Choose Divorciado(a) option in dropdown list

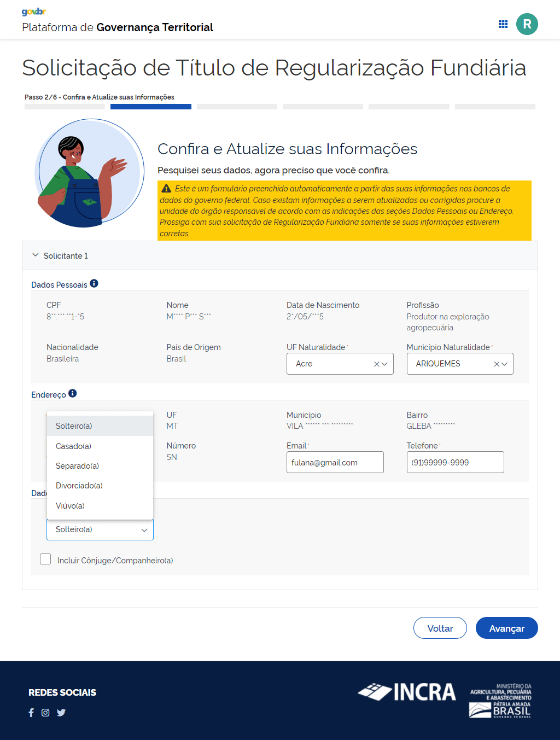(x=79, y=486)
